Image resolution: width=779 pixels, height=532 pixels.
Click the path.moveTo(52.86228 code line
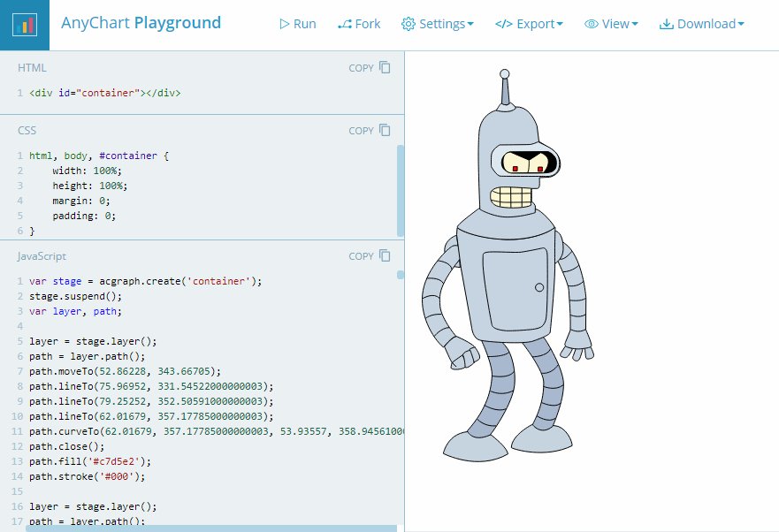[125, 371]
